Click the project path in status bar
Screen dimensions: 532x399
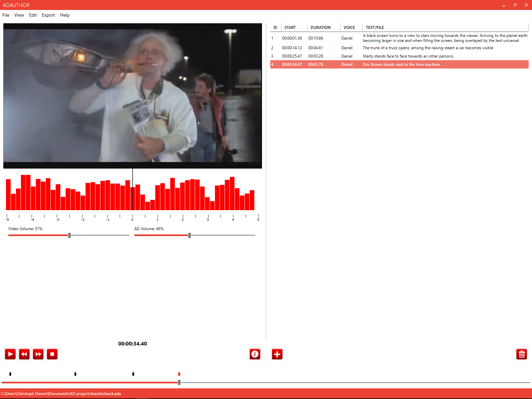61,394
